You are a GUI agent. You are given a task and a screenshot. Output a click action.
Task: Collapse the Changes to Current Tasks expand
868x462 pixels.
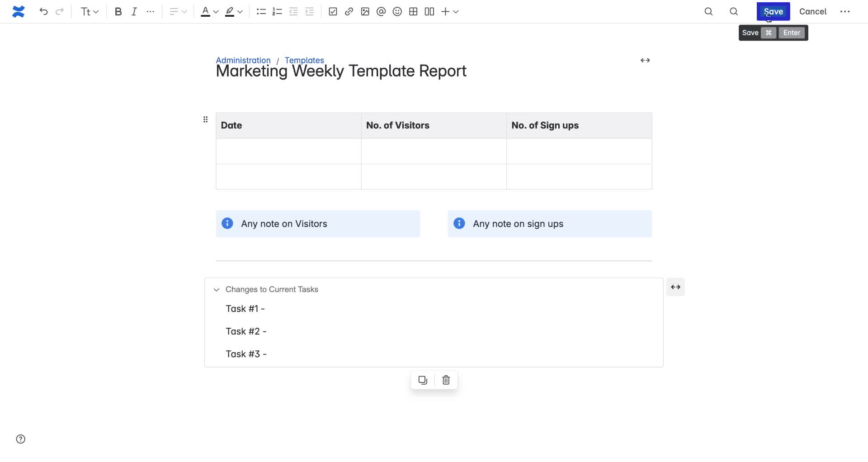point(217,290)
